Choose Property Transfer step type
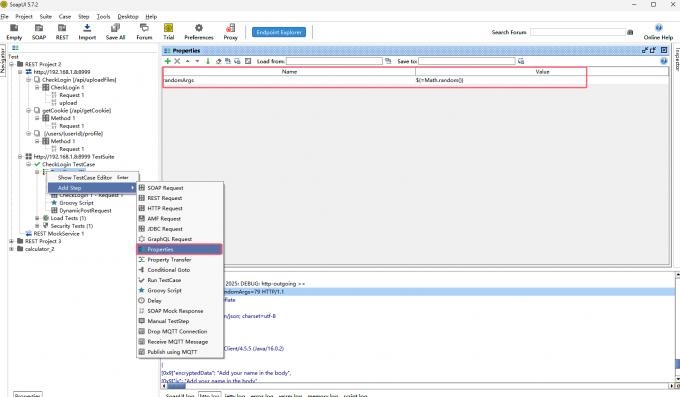This screenshot has width=680, height=397. click(180, 260)
